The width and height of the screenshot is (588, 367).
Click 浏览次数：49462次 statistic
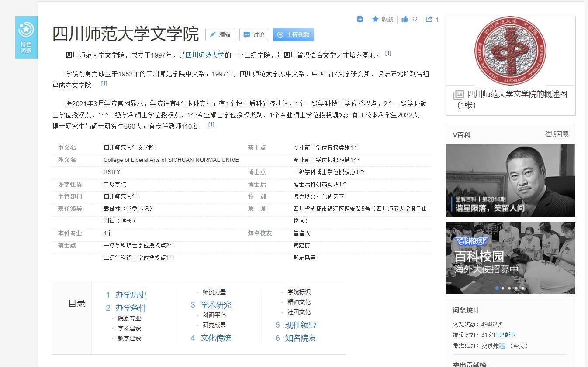pyautogui.click(x=478, y=324)
